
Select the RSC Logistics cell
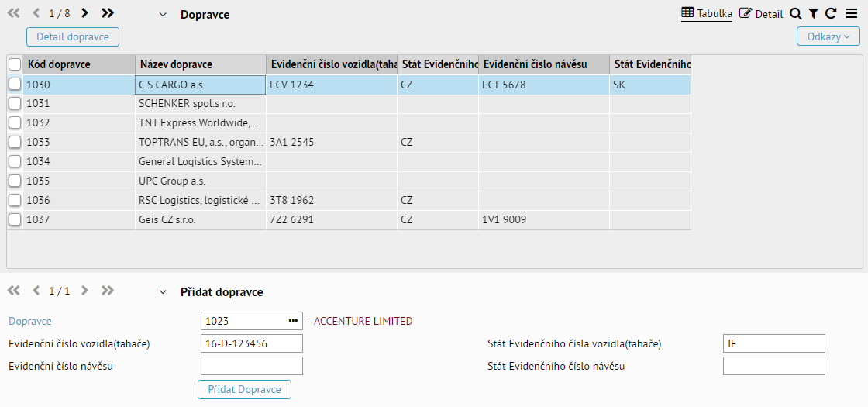tap(201, 201)
